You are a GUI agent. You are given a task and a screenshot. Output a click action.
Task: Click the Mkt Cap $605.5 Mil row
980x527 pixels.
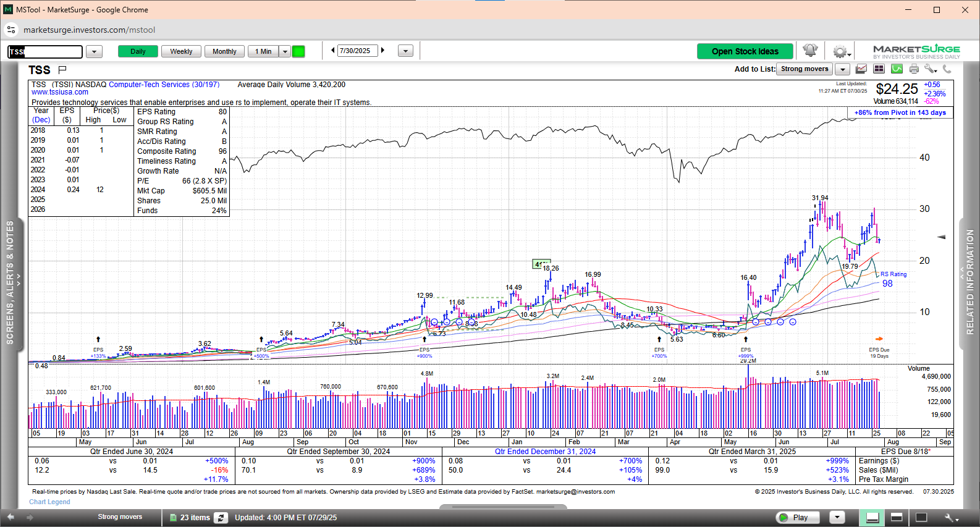(182, 191)
